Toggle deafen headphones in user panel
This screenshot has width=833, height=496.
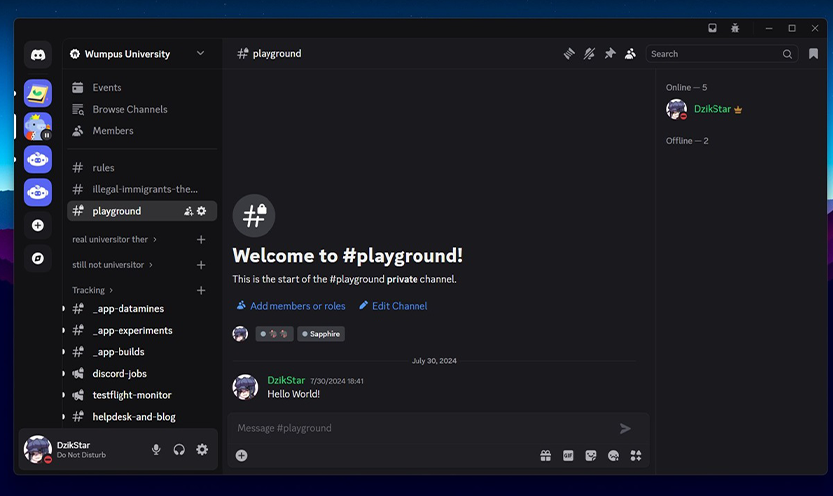[x=179, y=449]
